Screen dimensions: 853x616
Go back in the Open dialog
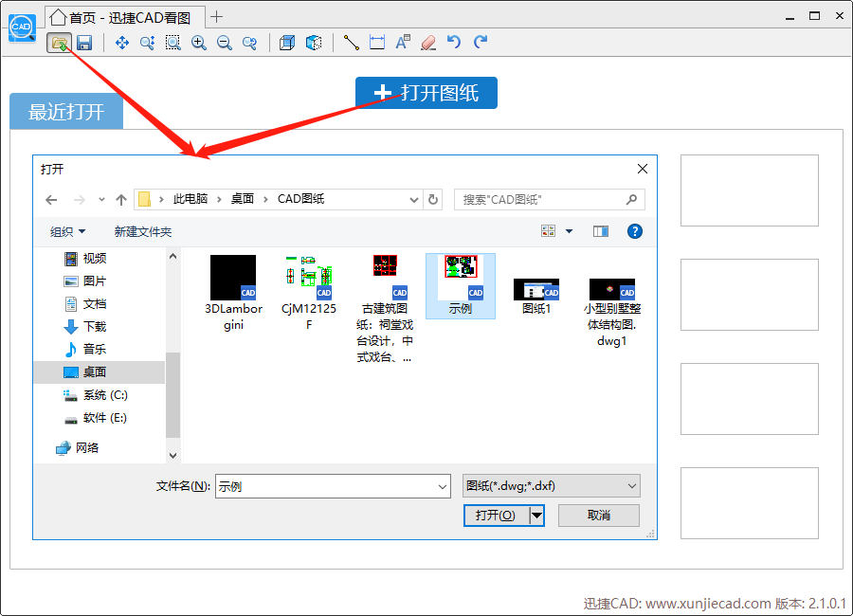[x=51, y=200]
